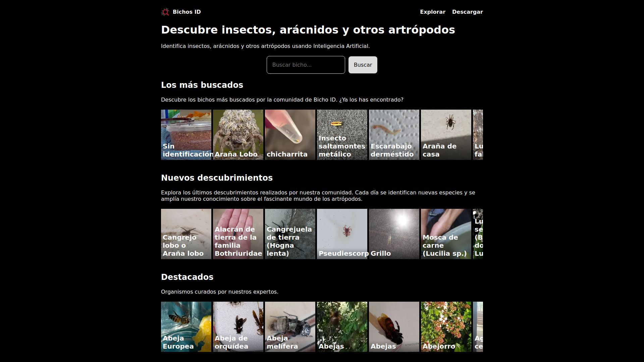Open the Descargar menu item

(x=467, y=12)
